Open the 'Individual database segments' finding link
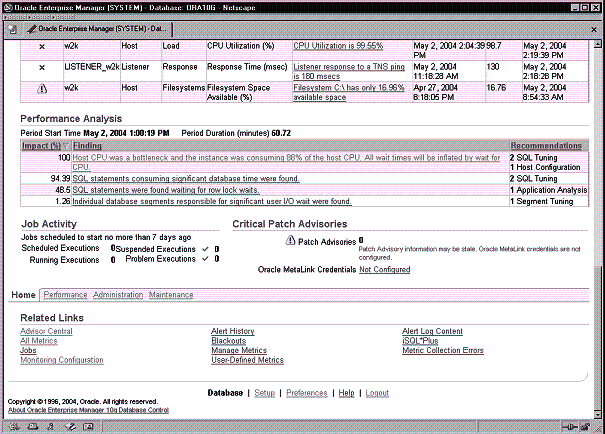 point(212,201)
